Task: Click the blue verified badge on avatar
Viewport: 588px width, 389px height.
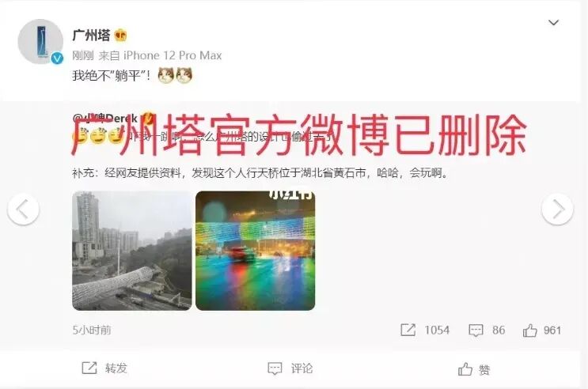Action: (57, 58)
